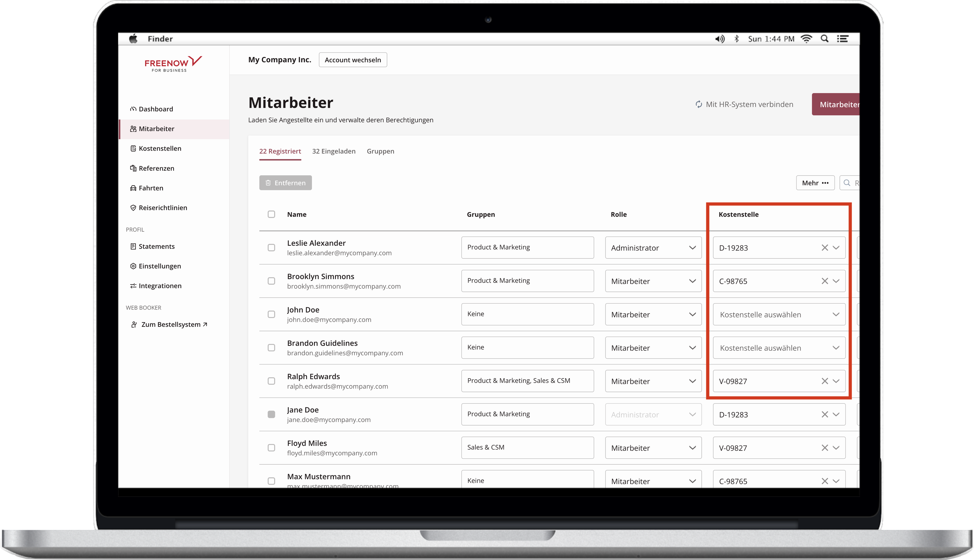Open Floyd Miles' Rolle dropdown
This screenshot has width=974, height=560.
pyautogui.click(x=653, y=448)
